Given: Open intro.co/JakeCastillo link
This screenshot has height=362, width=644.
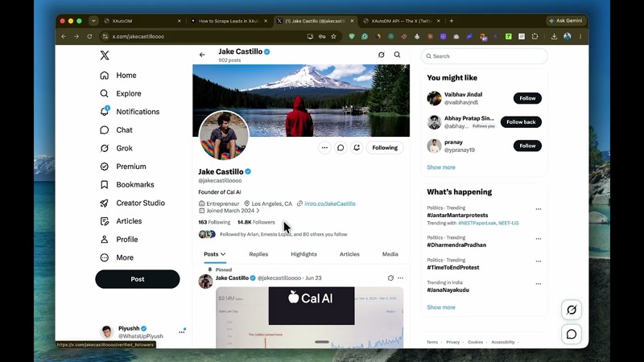Looking at the screenshot, I should click(x=330, y=204).
